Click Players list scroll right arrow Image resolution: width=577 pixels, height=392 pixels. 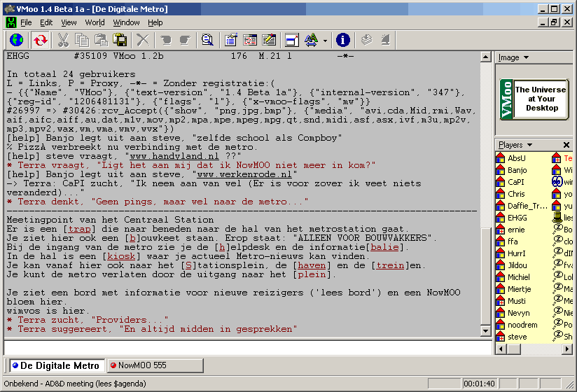567,349
